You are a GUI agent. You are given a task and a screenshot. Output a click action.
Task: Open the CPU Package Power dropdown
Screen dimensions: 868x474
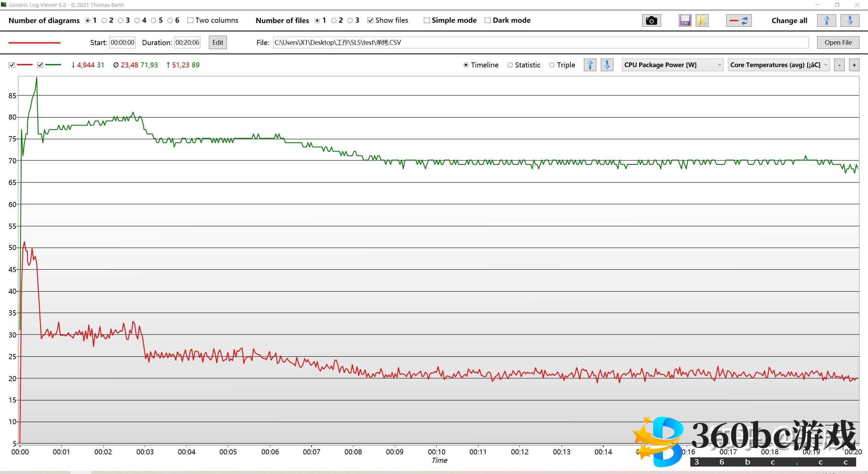tap(672, 65)
